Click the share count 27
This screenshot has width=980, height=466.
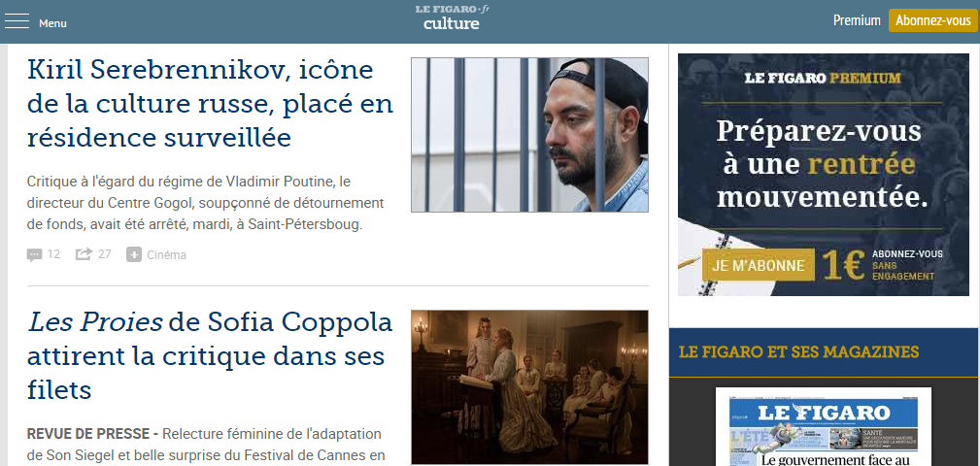coord(104,254)
